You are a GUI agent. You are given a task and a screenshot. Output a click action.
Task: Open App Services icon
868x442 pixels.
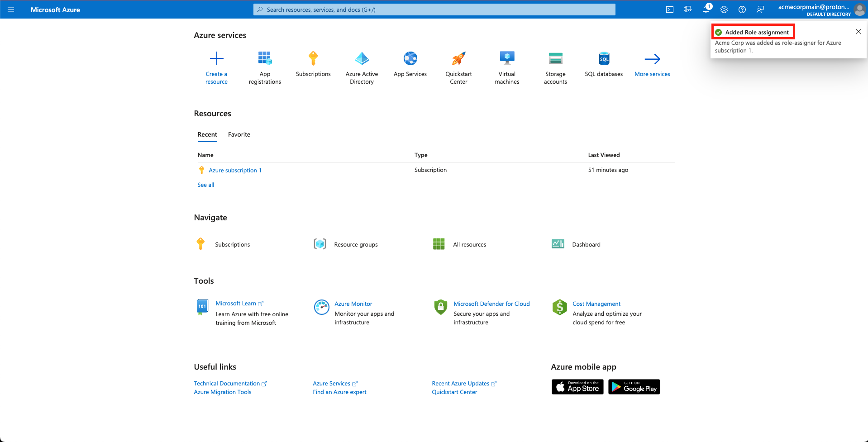pyautogui.click(x=410, y=58)
